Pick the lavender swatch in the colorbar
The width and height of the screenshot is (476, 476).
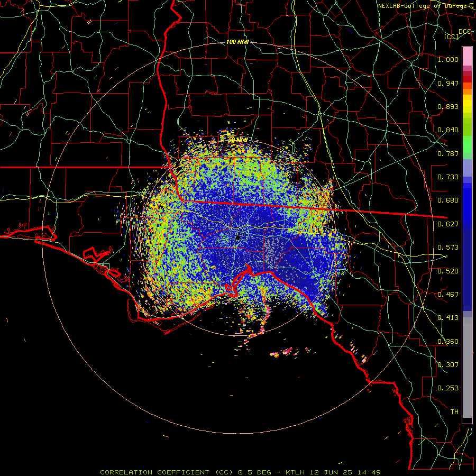coord(467,168)
